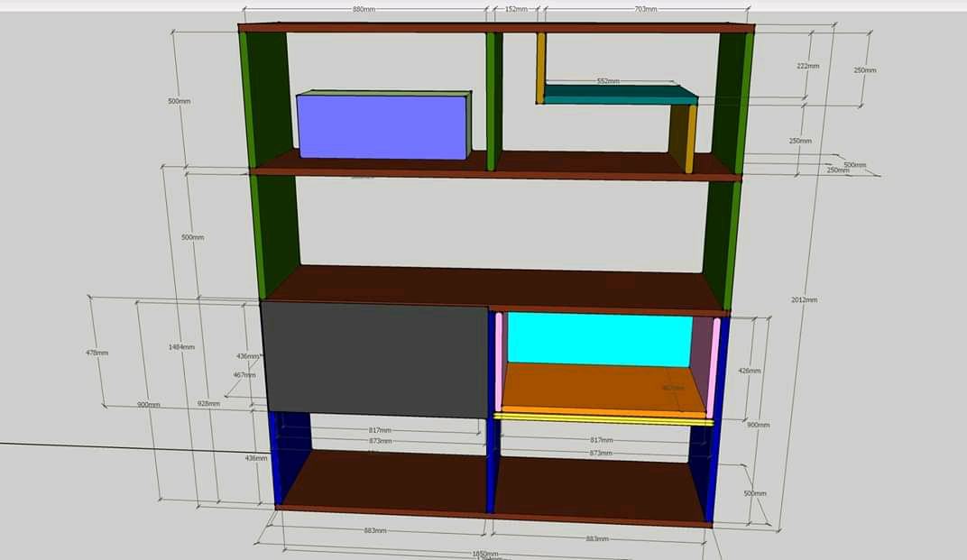The height and width of the screenshot is (560, 967).
Task: Select the 467mm depth dimension
Action: point(244,375)
